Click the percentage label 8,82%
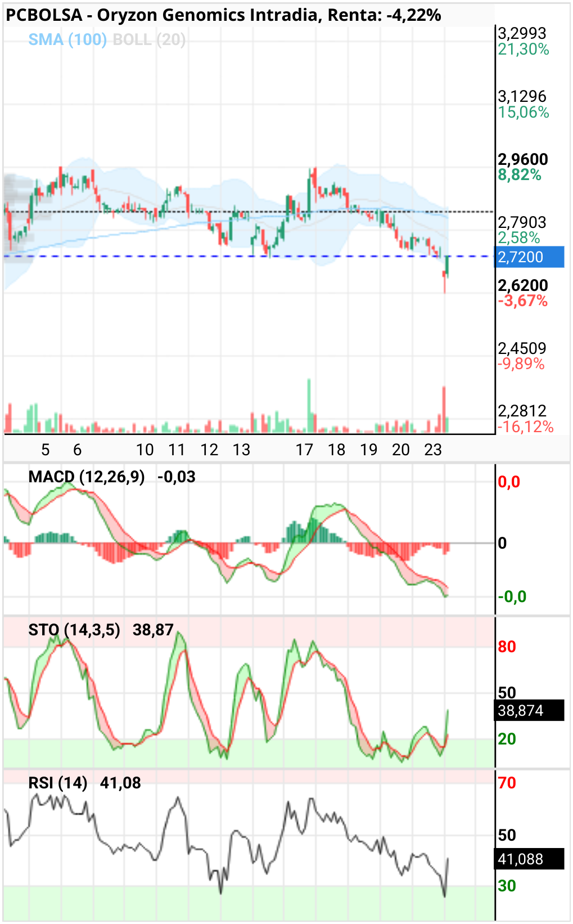Image resolution: width=573 pixels, height=924 pixels. [520, 175]
